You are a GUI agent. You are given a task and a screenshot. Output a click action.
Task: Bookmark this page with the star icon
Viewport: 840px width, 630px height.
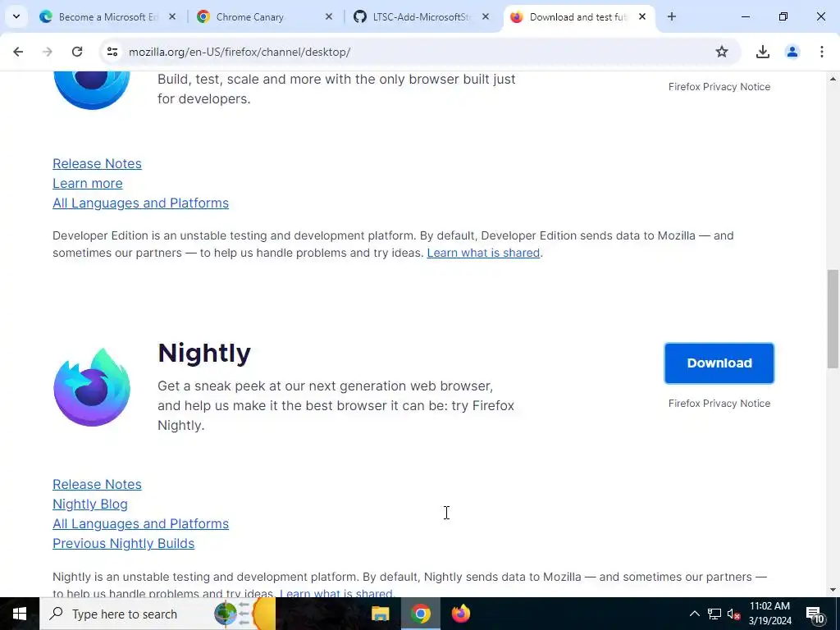[x=722, y=52]
